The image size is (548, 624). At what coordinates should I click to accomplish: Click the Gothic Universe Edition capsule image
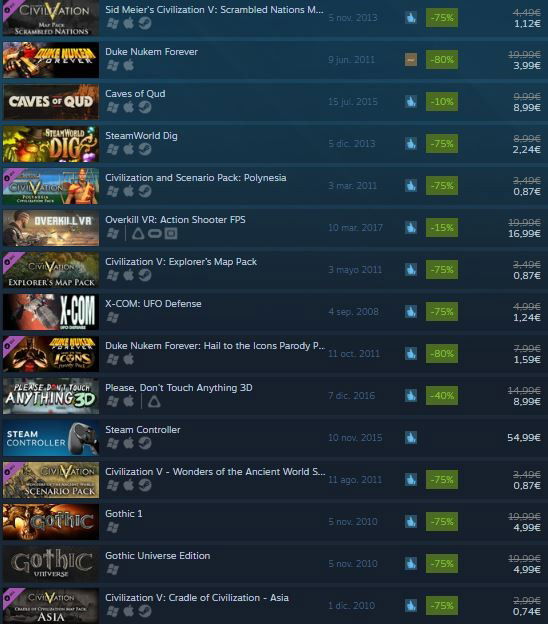(51, 564)
